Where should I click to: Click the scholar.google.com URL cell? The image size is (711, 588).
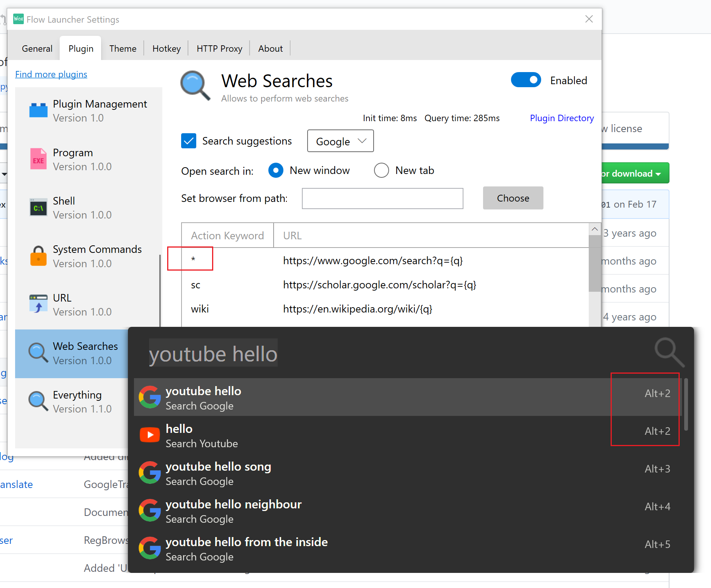point(380,285)
